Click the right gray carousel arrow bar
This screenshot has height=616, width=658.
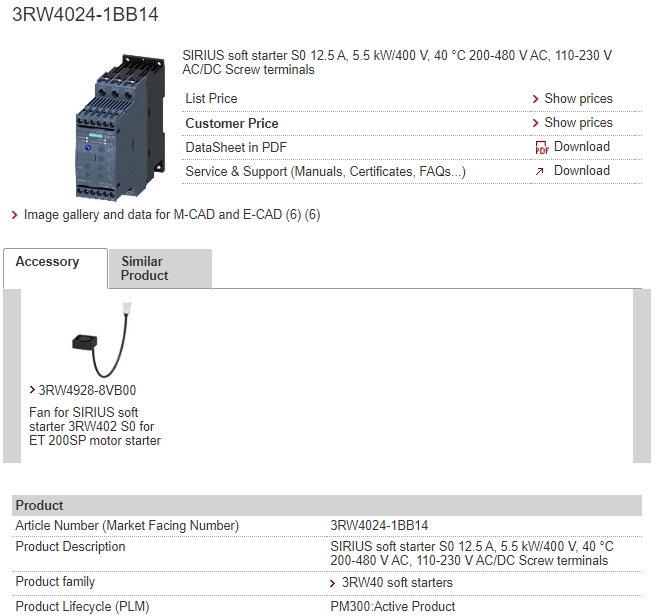(x=642, y=376)
